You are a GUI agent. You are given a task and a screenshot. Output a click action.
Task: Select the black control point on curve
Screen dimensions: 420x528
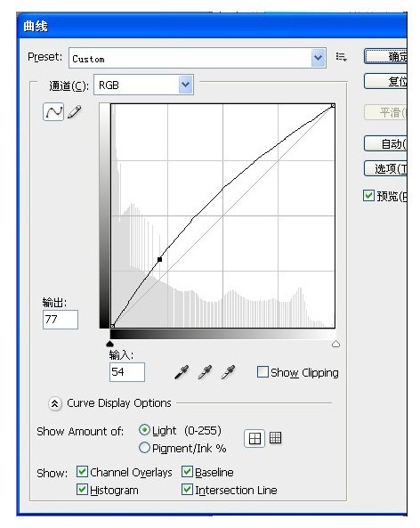(160, 260)
